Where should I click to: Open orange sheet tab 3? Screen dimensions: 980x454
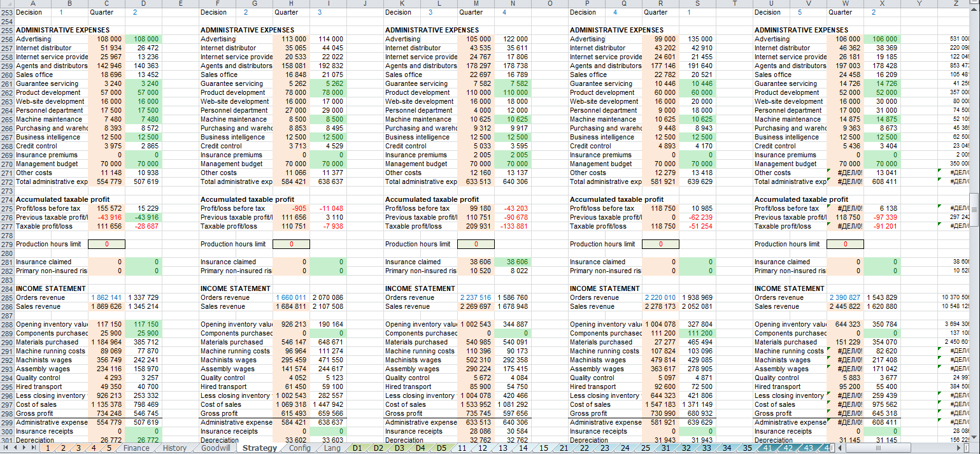point(78,448)
